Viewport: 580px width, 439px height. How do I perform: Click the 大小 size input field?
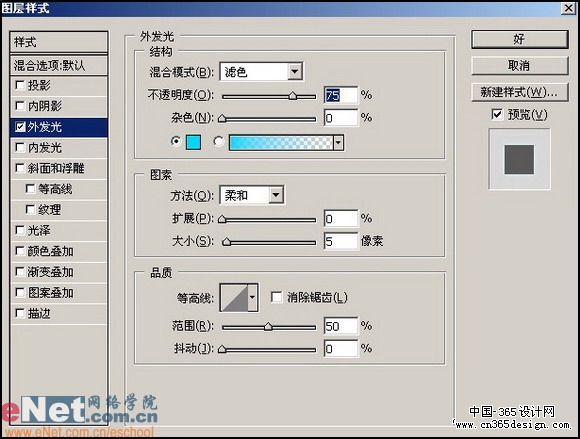pyautogui.click(x=341, y=242)
